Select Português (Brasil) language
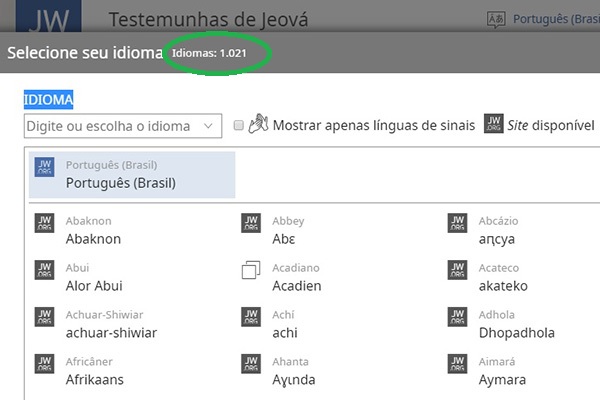 [x=132, y=175]
